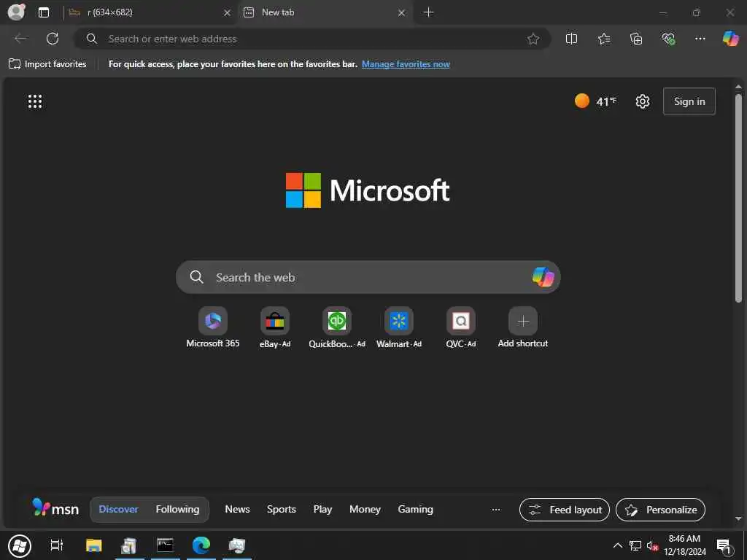Click the msn logo
The width and height of the screenshot is (747, 560).
coord(55,508)
